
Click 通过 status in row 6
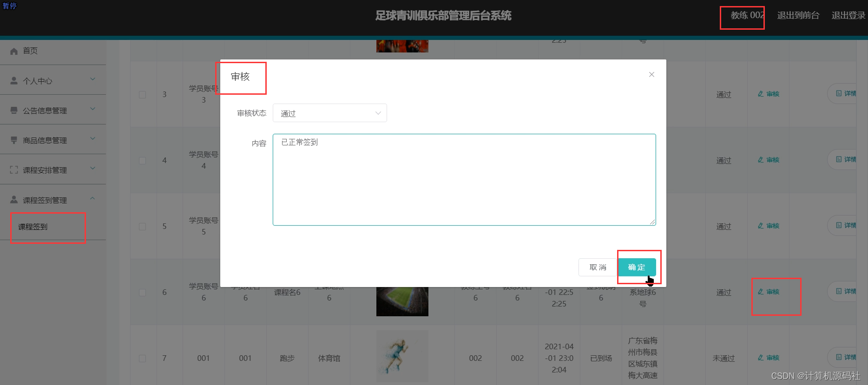[x=723, y=293]
